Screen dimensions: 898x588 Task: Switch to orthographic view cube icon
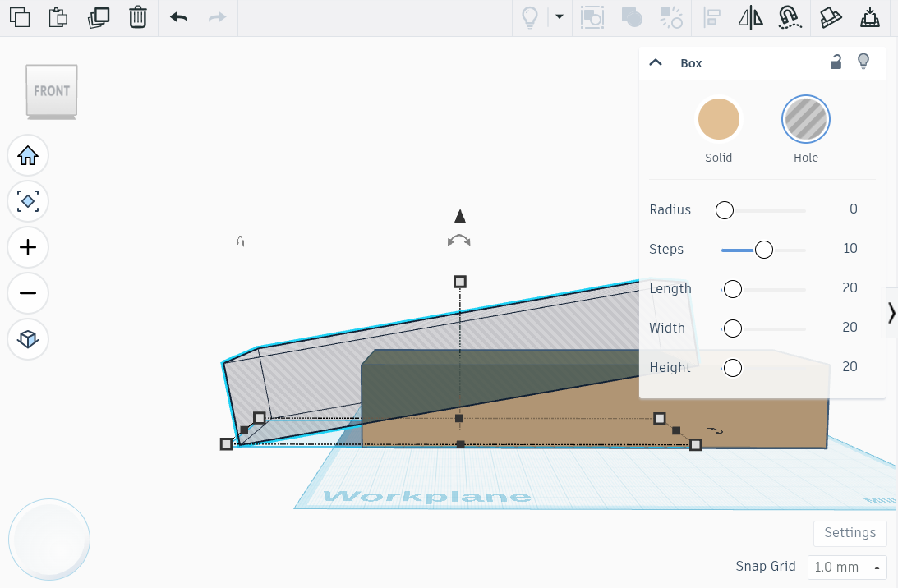(x=27, y=339)
